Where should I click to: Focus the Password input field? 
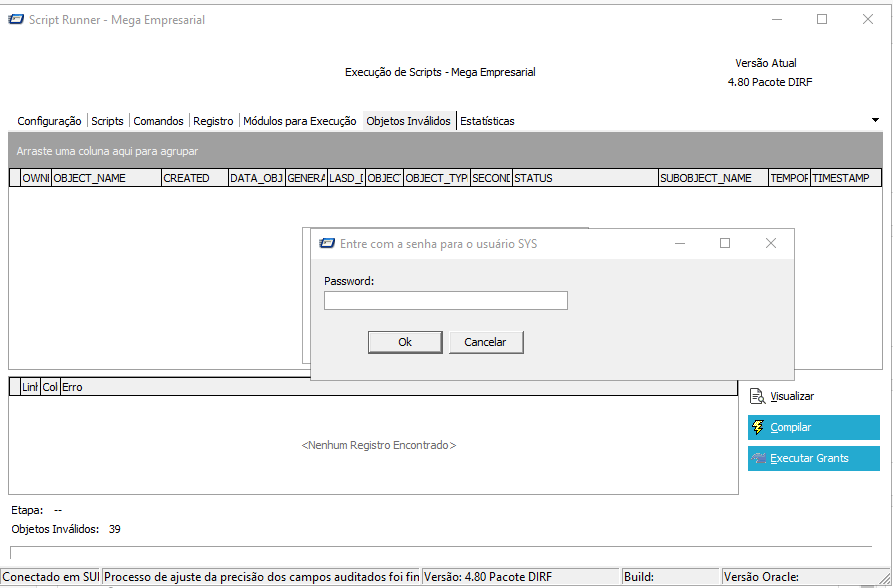point(446,300)
